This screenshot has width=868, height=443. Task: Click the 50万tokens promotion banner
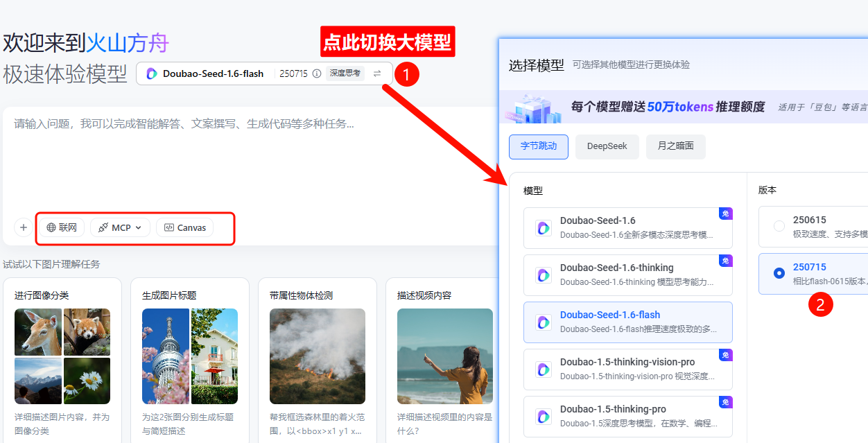[683, 107]
